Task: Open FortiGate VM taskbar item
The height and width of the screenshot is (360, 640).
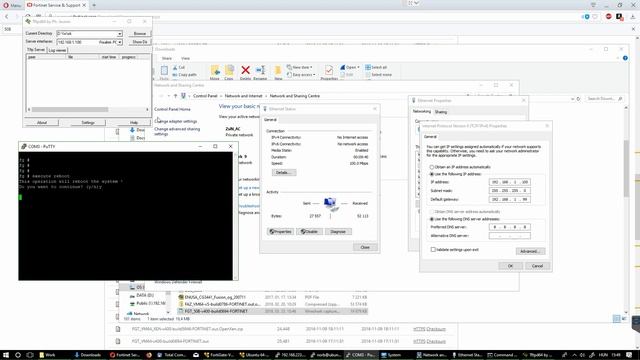Action: [x=218, y=355]
